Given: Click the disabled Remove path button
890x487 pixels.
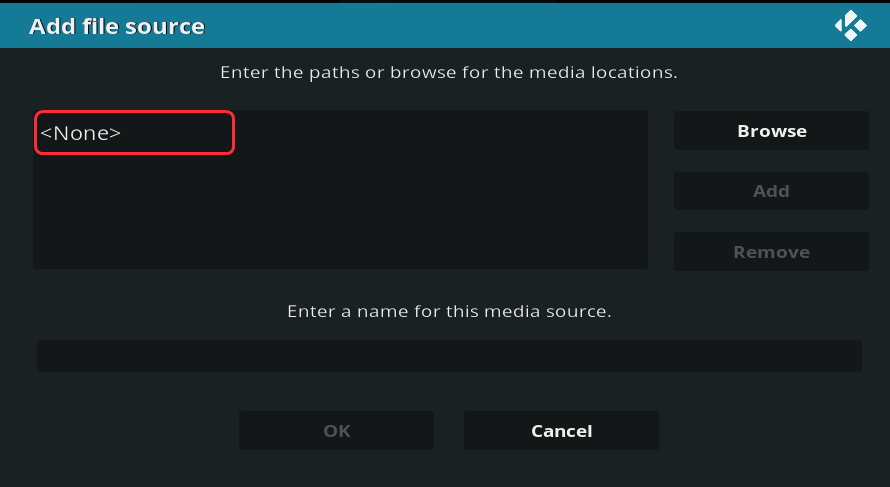Looking at the screenshot, I should [771, 252].
